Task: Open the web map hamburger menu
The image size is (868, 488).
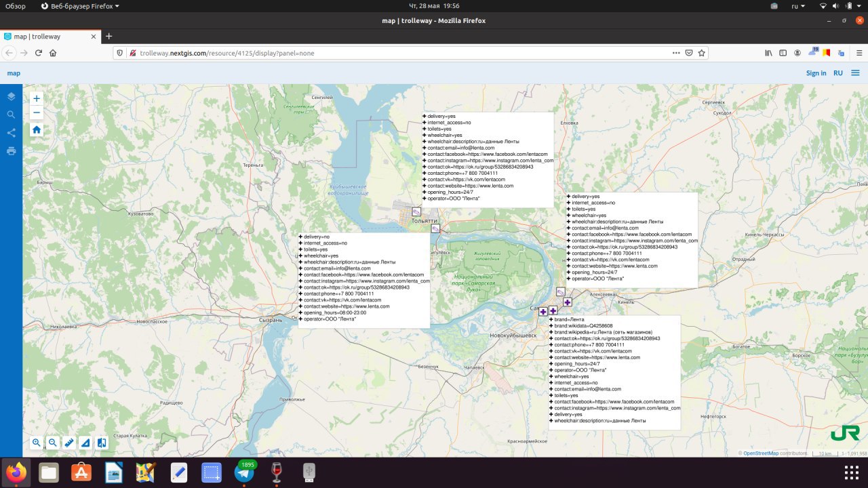Action: click(856, 73)
